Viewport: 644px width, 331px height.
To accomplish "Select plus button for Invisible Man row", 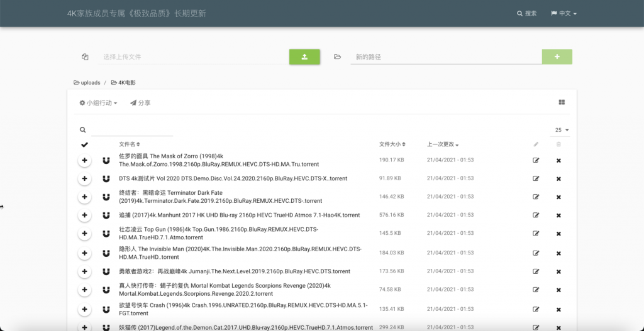I will [85, 253].
